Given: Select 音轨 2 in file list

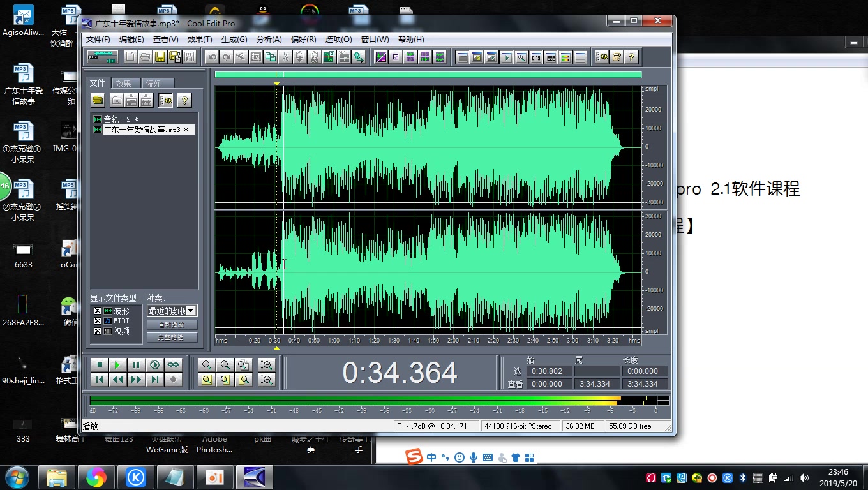Looking at the screenshot, I should [121, 119].
